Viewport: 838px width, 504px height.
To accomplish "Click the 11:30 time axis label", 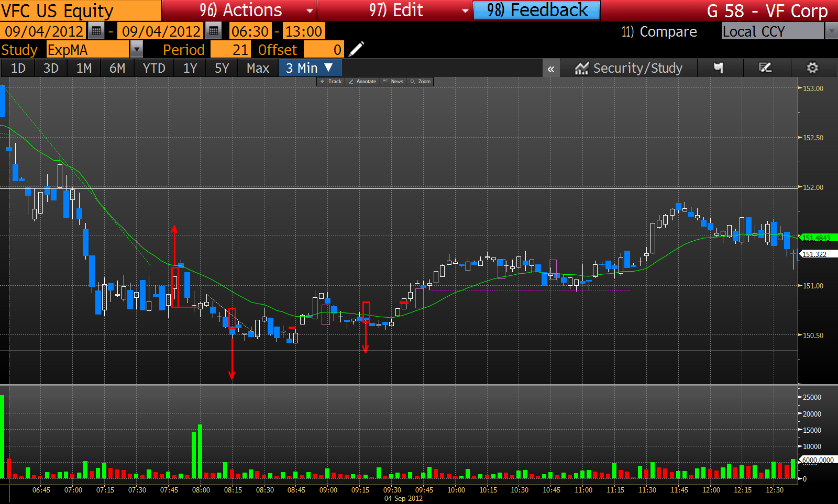I will click(x=647, y=490).
